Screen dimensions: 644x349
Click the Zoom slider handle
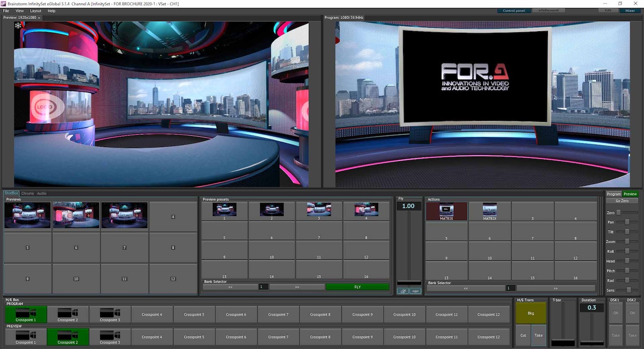pos(627,242)
